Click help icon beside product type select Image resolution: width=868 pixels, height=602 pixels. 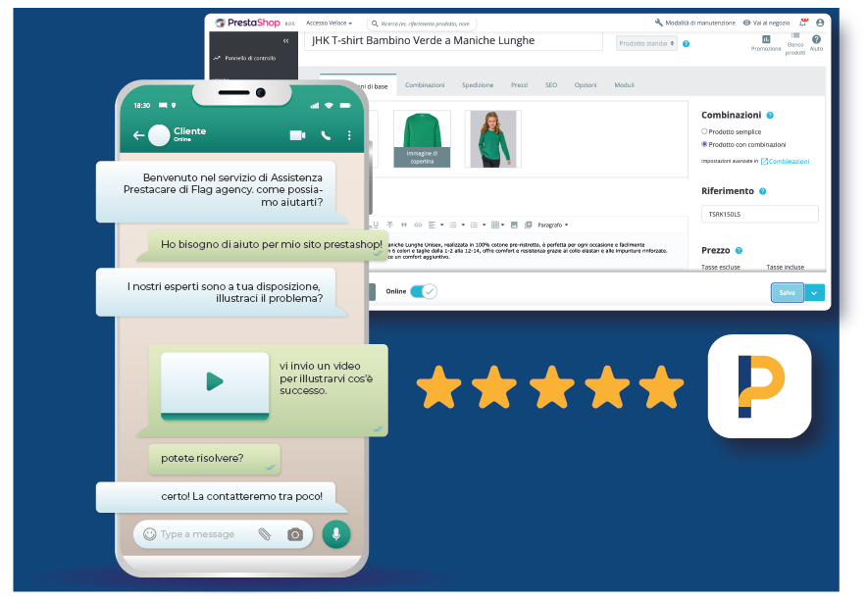[686, 44]
